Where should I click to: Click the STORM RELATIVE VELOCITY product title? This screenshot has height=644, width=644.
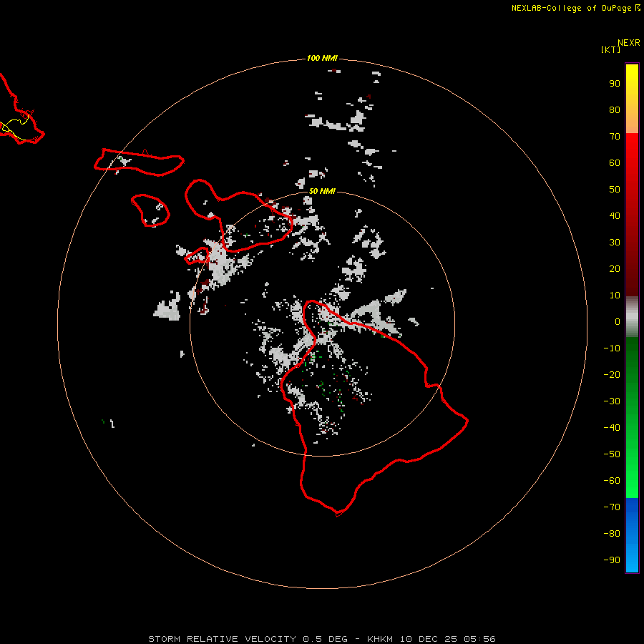click(222, 639)
